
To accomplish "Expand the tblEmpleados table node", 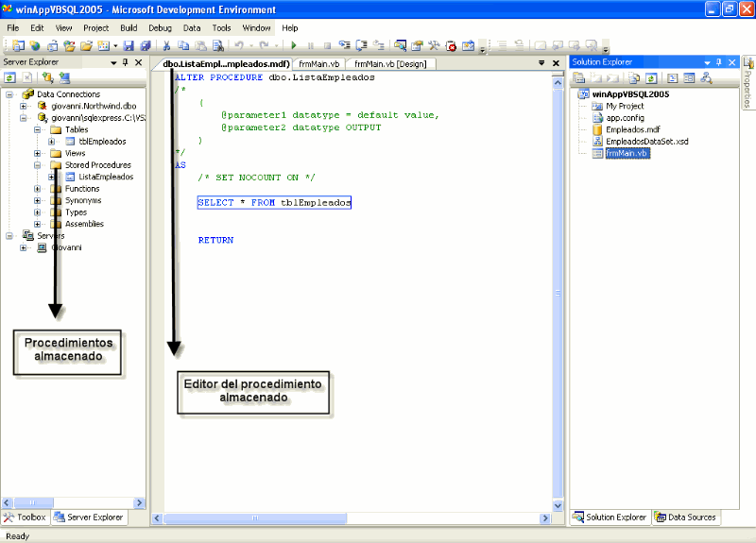I will coord(51,142).
